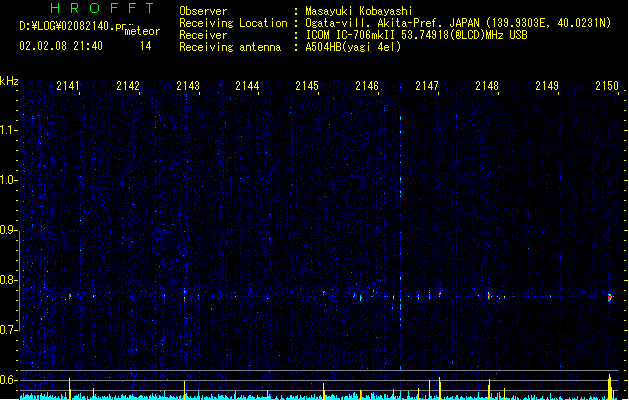This screenshot has width=629, height=400.
Task: Click the 1.1 kHz frequency axis label
Action: (x=8, y=130)
